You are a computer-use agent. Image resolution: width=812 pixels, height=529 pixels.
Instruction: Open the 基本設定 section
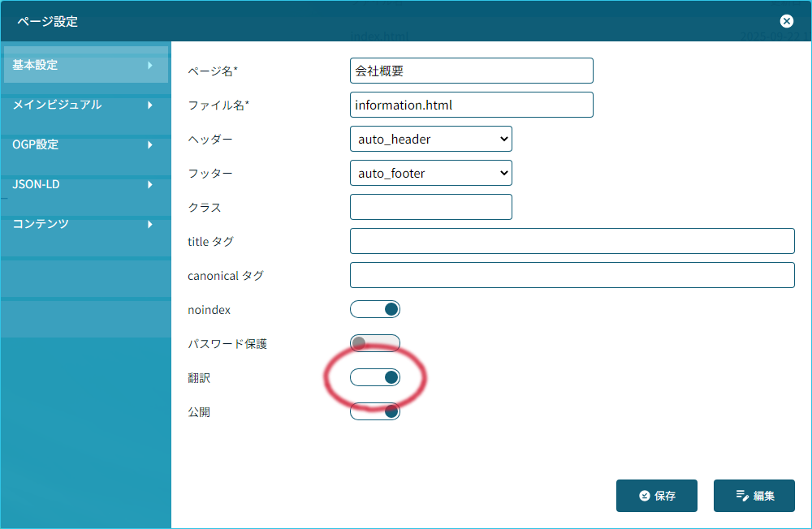[86, 65]
